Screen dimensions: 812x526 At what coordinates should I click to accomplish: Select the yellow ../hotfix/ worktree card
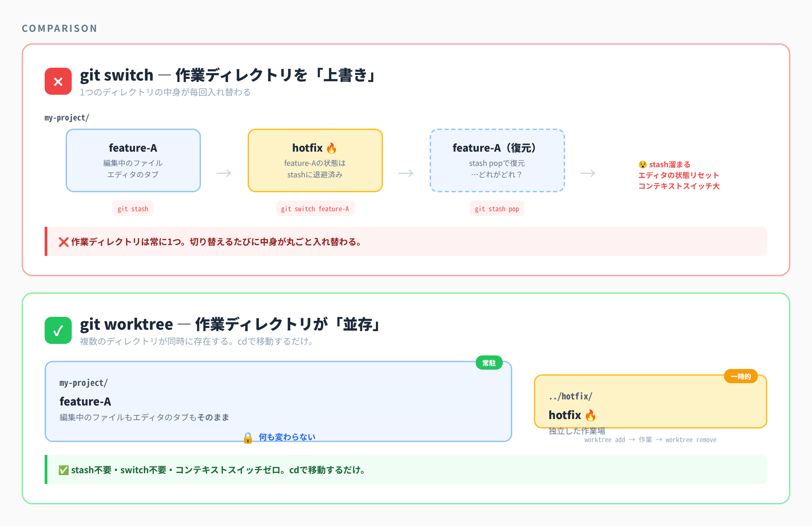pyautogui.click(x=650, y=401)
